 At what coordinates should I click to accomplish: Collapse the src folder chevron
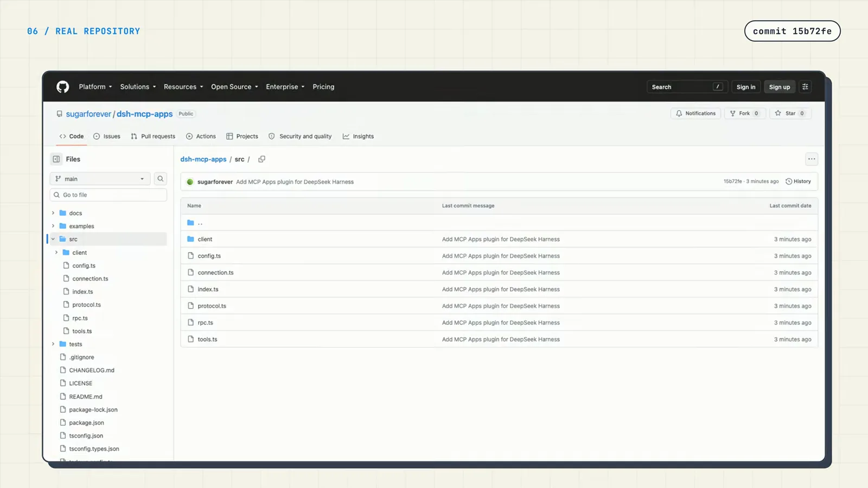pos(53,239)
